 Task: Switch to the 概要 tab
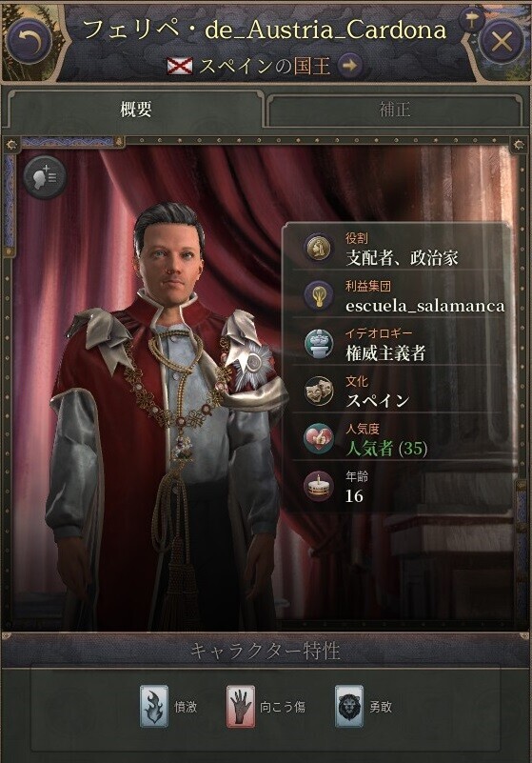click(x=136, y=110)
